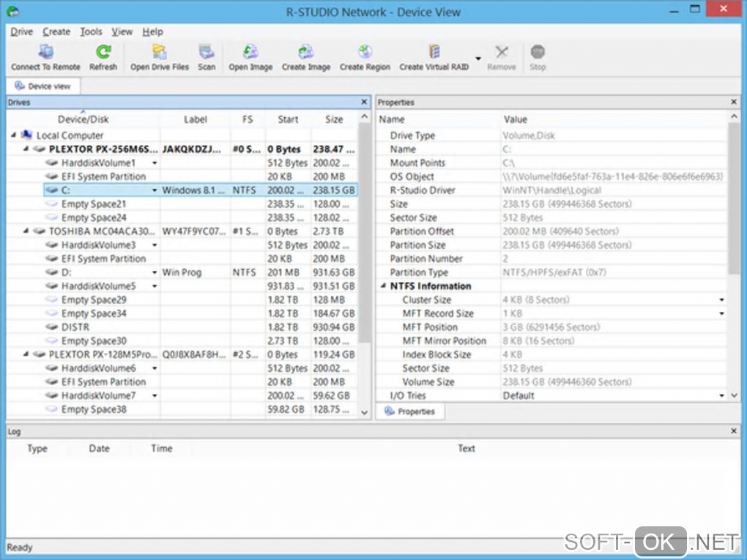Click the Drives panel scroll-down arrow
Image resolution: width=747 pixels, height=560 pixels.
click(x=365, y=413)
